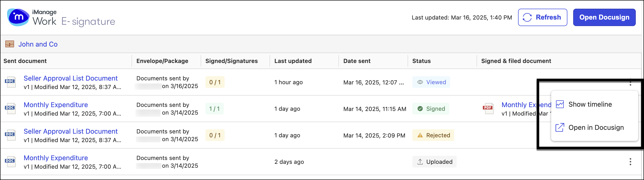Screen dimensions: 644x180
Task: Open the refresh icon inside the Refresh button
Action: point(527,17)
